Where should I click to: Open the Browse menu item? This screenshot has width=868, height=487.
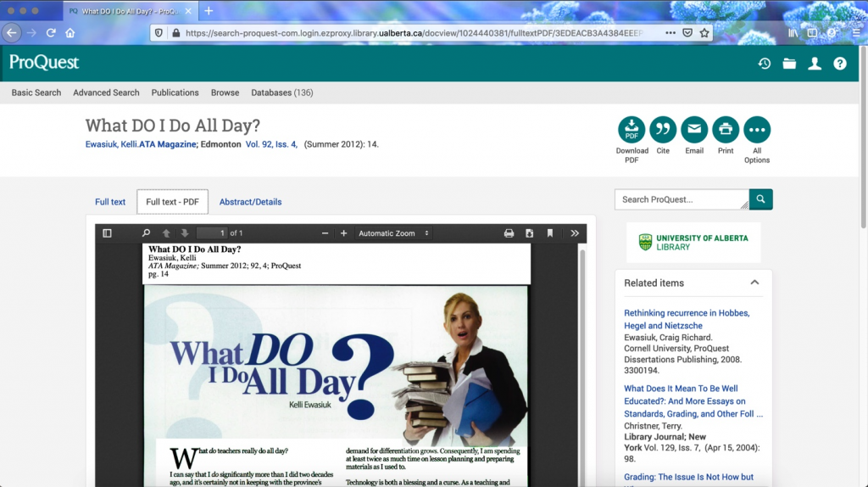[x=225, y=92]
